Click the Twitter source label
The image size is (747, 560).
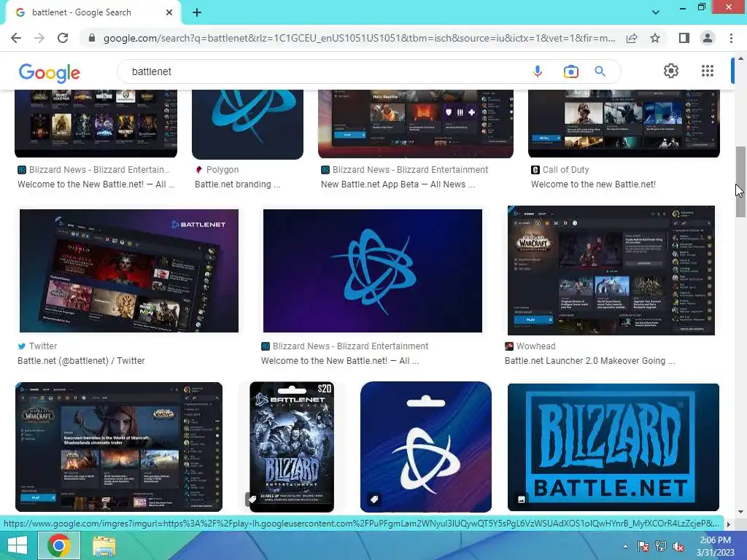[43, 346]
